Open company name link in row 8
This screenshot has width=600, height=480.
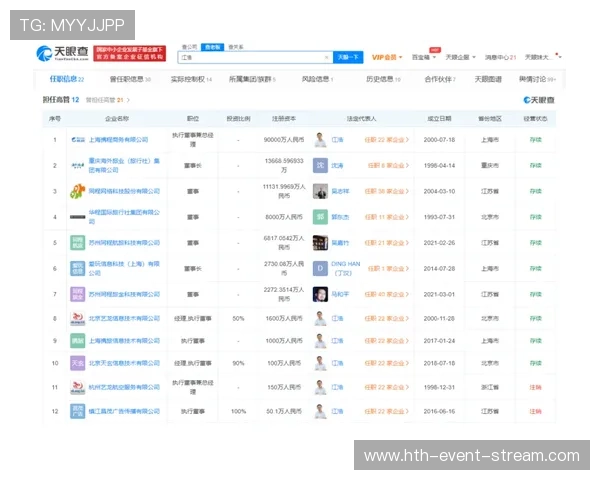click(124, 318)
